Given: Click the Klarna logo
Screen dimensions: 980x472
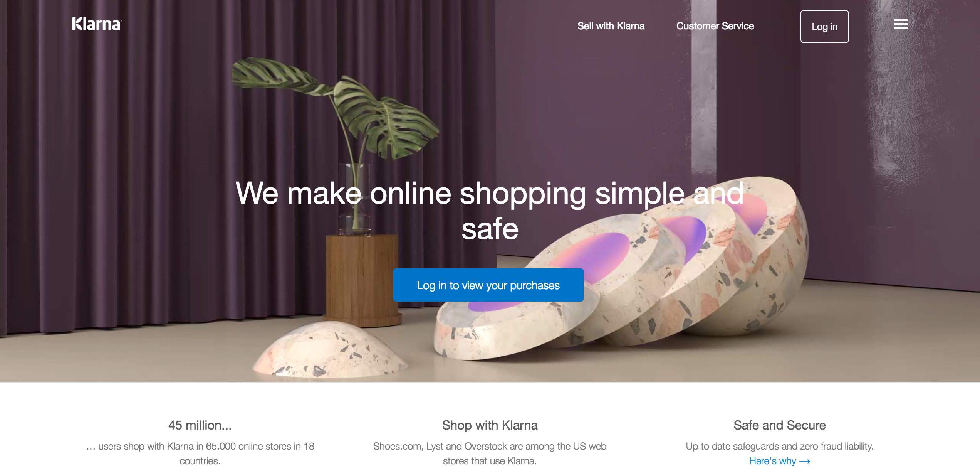Looking at the screenshot, I should pos(97,24).
